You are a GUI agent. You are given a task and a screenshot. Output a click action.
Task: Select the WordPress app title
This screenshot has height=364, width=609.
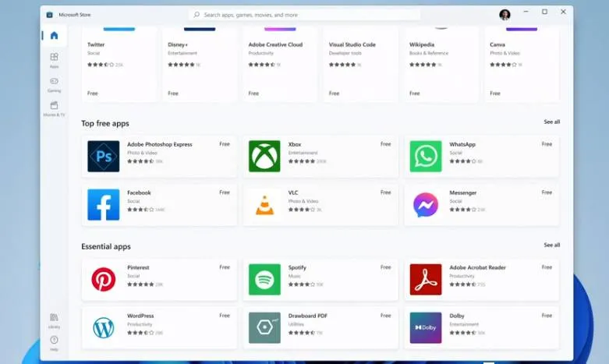[x=140, y=316]
